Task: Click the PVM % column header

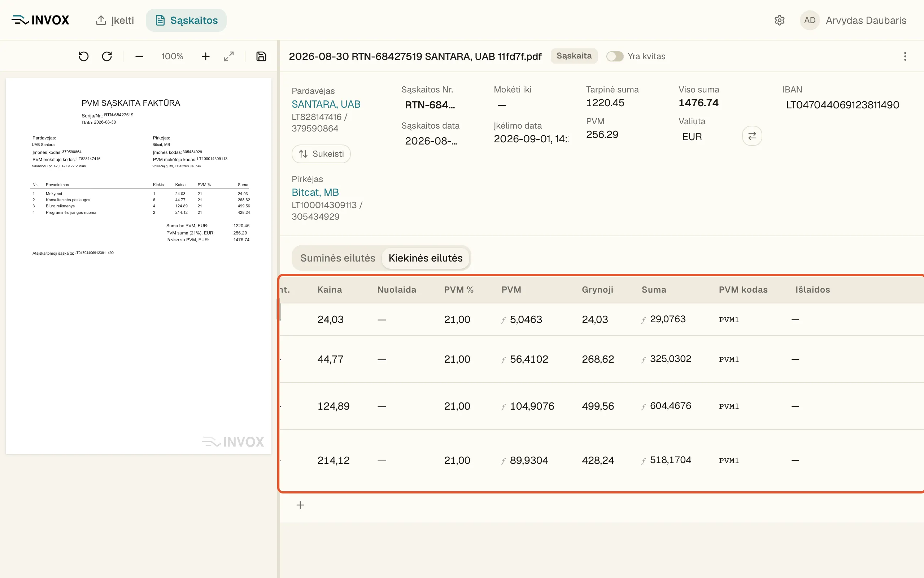Action: click(x=458, y=290)
